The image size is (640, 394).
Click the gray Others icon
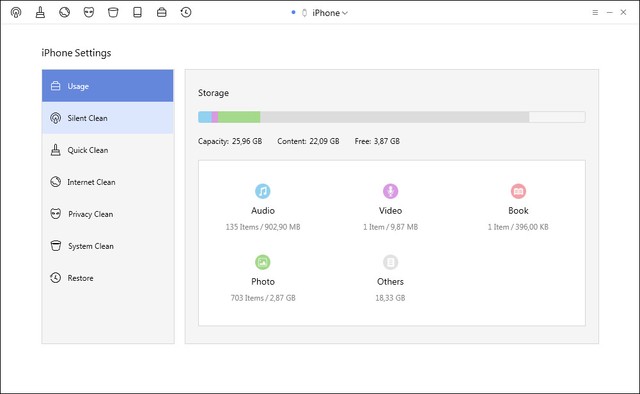[391, 262]
